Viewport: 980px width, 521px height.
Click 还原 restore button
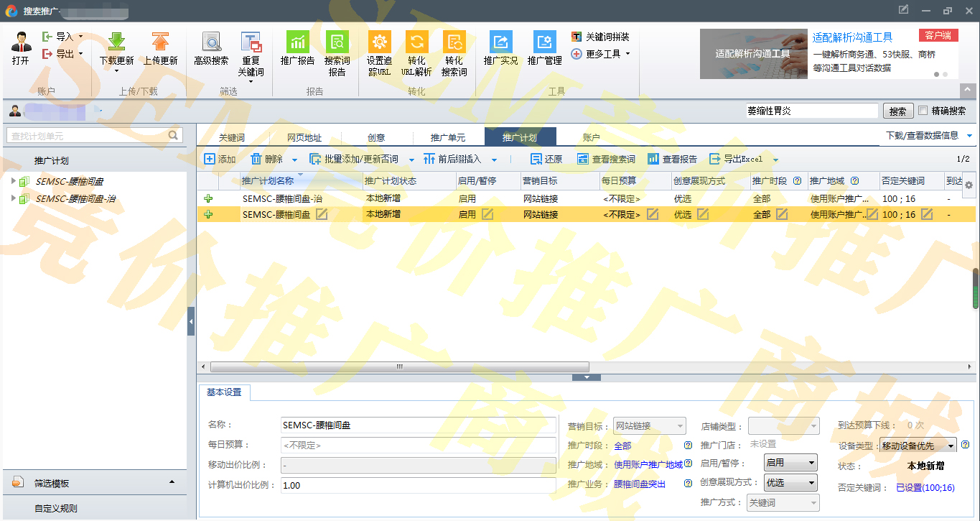click(x=546, y=159)
